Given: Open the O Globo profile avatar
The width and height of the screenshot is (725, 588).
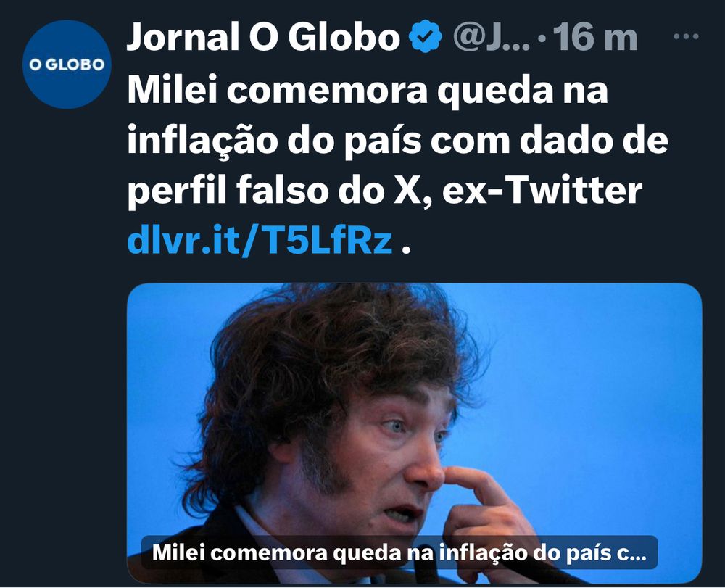Looking at the screenshot, I should pos(67,65).
